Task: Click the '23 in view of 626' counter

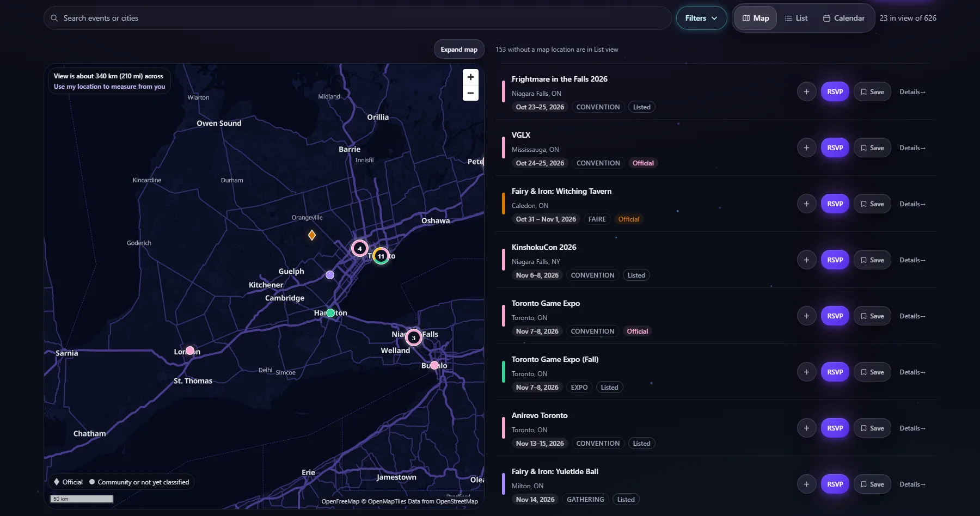Action: (908, 18)
